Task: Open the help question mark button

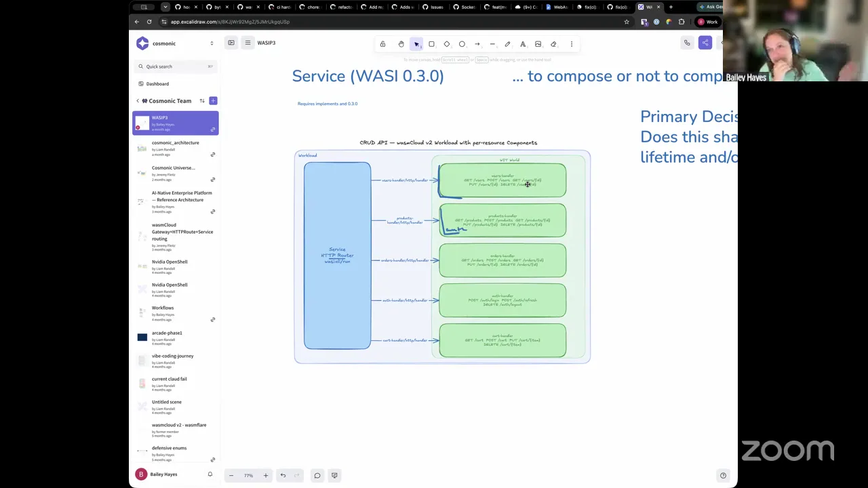Action: (x=723, y=476)
